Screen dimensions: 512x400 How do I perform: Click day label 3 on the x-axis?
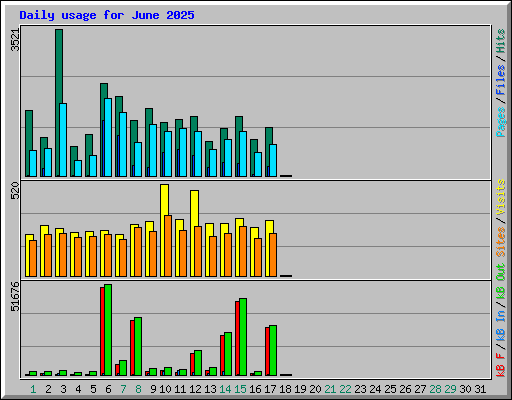63,389
